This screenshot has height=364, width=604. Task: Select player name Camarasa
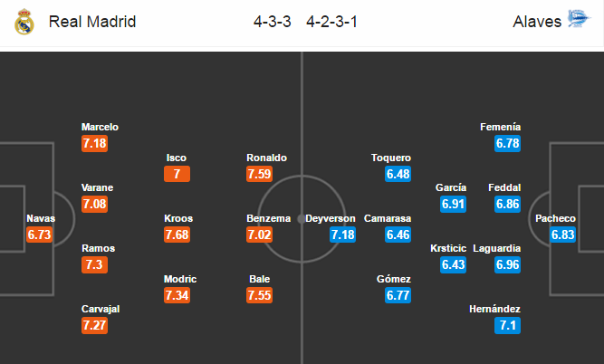(388, 218)
